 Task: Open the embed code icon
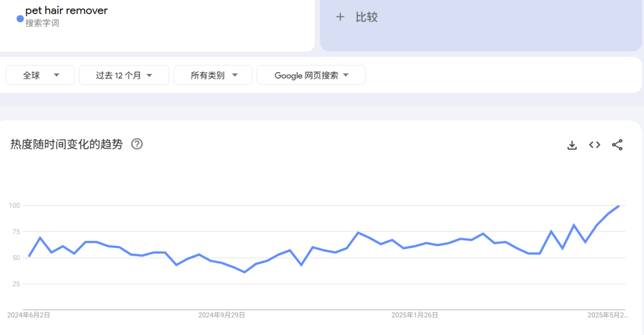(x=595, y=145)
